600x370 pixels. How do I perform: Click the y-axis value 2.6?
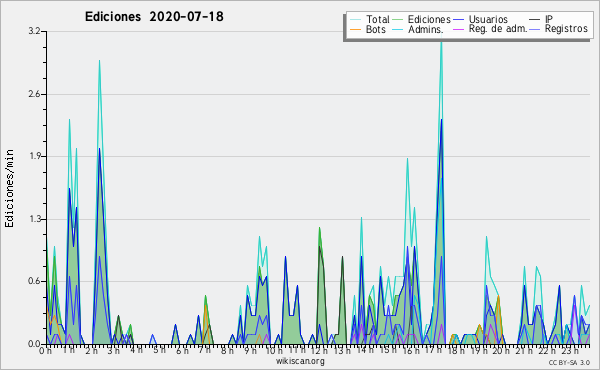[x=34, y=94]
